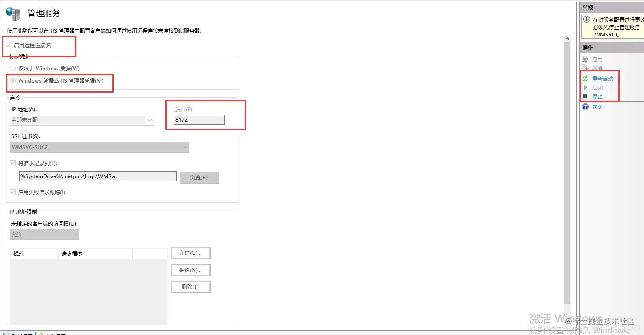The height and width of the screenshot is (335, 644).
Task: Click the 启动 action text
Action: click(597, 88)
